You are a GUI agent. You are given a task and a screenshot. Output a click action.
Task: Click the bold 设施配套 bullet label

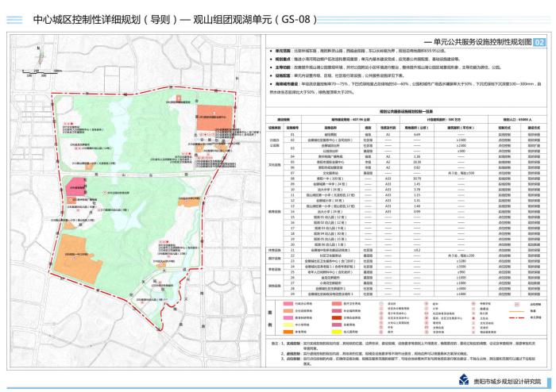[x=283, y=75]
